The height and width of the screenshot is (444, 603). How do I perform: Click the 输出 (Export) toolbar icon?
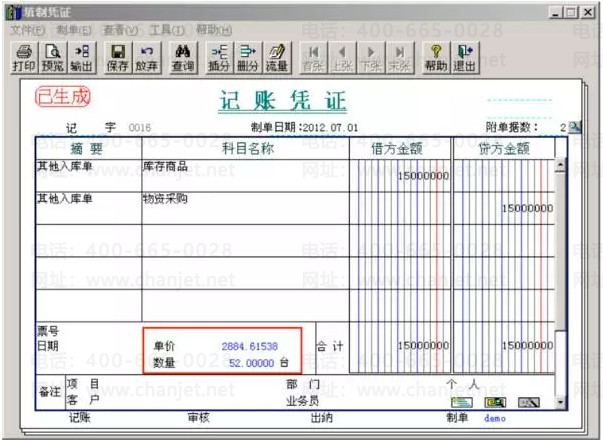82,58
